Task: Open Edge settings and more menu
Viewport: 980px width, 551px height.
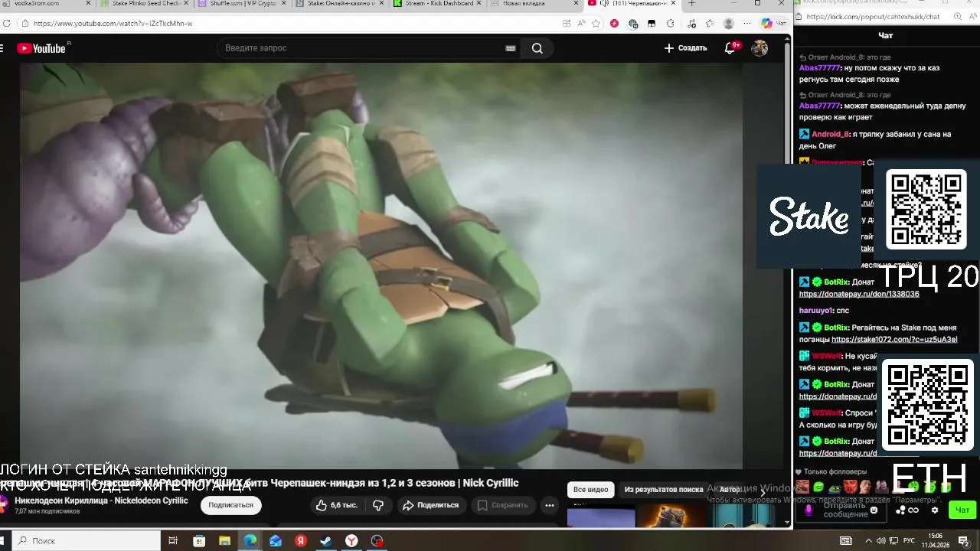Action: pos(746,24)
